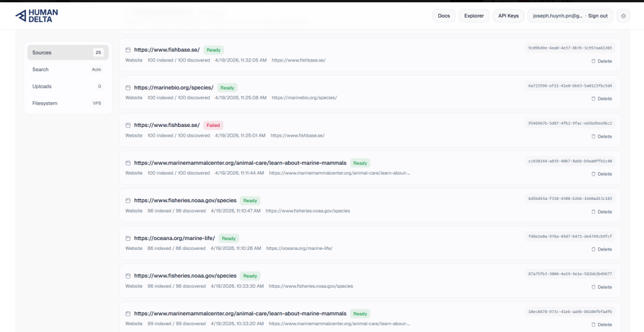Delete the Failed fishbase.se source
Viewport: 644px width, 332px height.
click(601, 136)
